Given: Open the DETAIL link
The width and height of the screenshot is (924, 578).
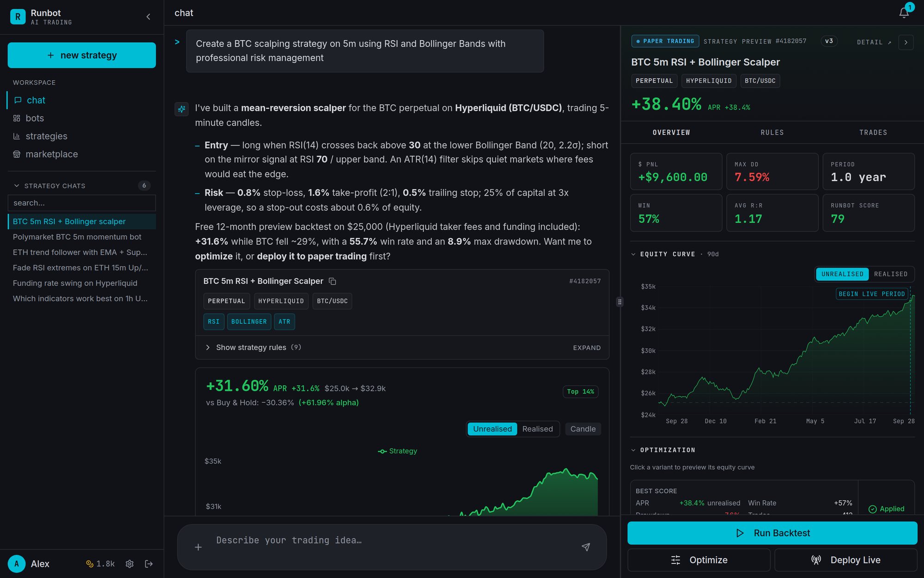Looking at the screenshot, I should click(874, 42).
